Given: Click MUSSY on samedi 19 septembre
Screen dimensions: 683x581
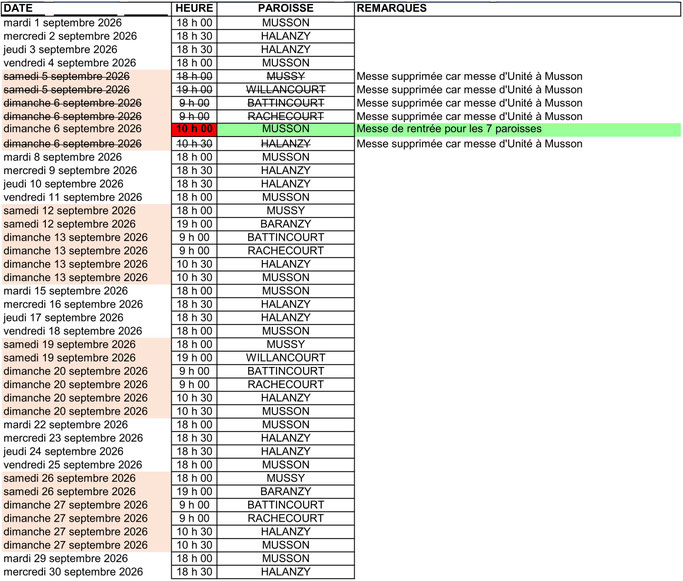Looking at the screenshot, I should [x=286, y=345].
